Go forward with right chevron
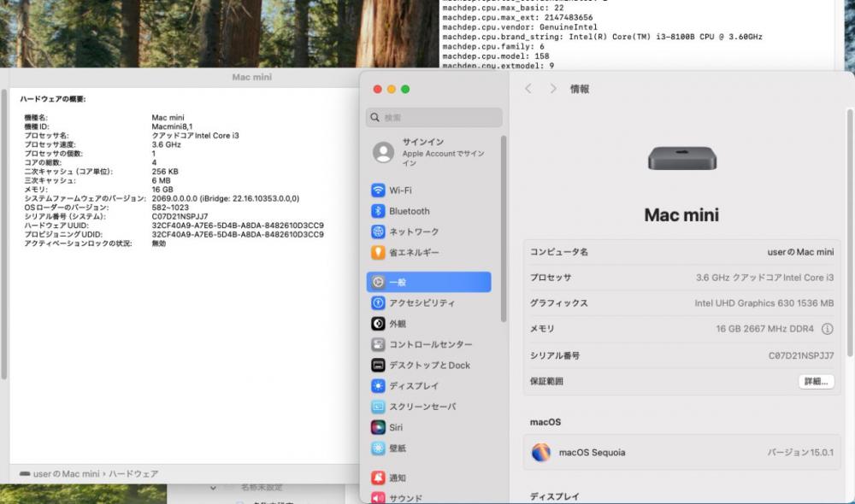Screen dimensions: 855x504 click(x=553, y=88)
